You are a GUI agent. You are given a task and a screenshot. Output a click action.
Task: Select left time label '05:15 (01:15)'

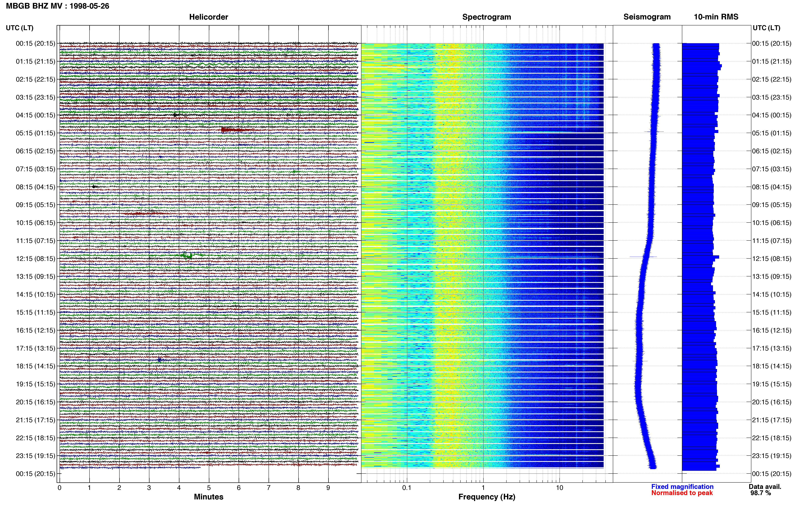(x=35, y=133)
